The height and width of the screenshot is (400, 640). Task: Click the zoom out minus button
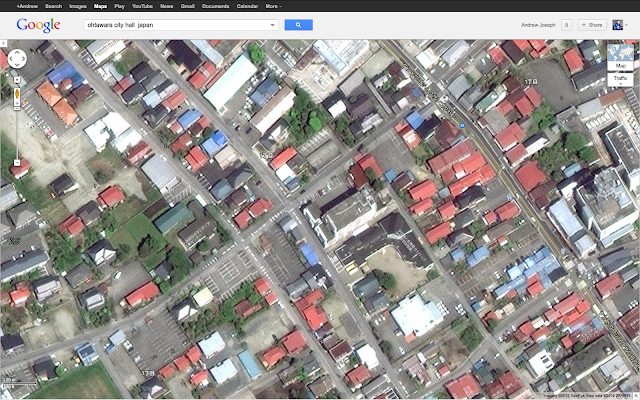click(x=17, y=163)
